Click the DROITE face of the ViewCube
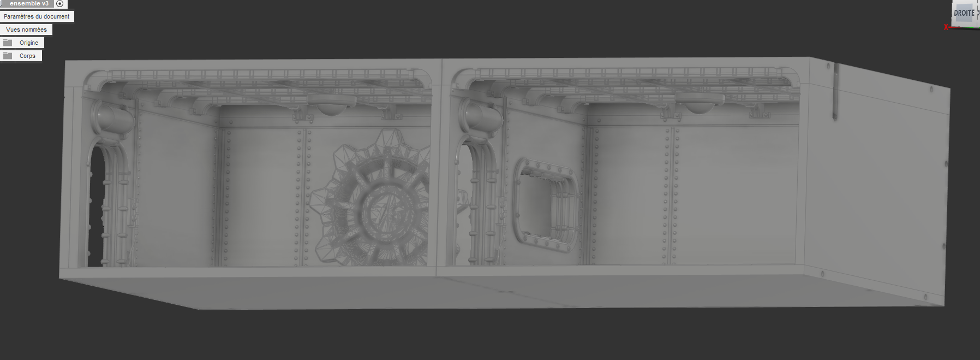The height and width of the screenshot is (360, 980). point(964,13)
